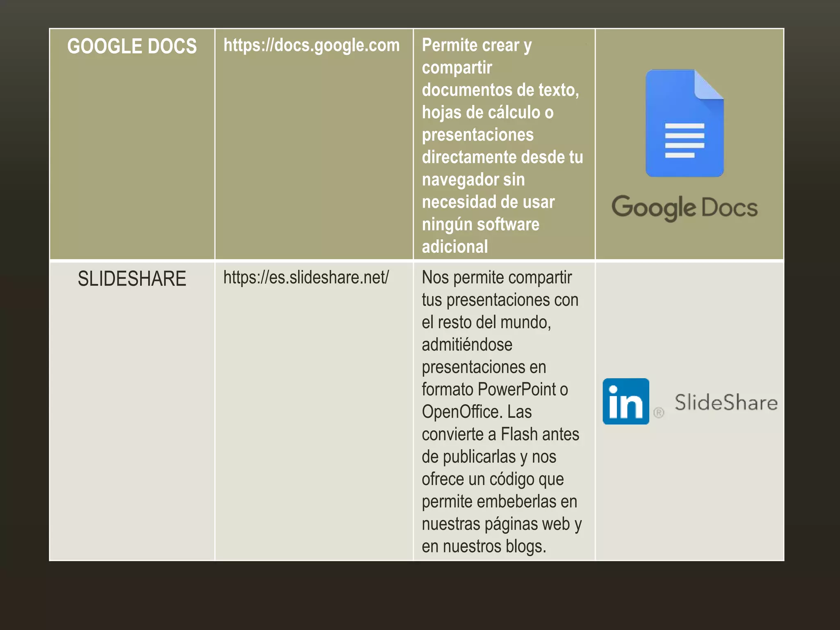Open the https://es.slideshare.net/ link

coord(306,278)
